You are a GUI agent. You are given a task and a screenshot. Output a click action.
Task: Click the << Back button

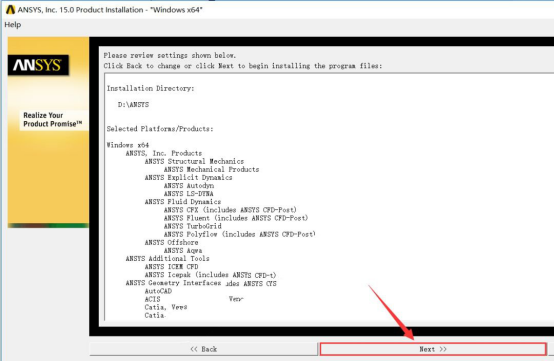[x=204, y=349]
